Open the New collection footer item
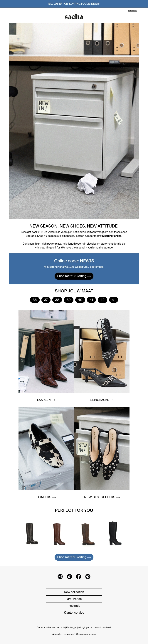 (x=74, y=592)
